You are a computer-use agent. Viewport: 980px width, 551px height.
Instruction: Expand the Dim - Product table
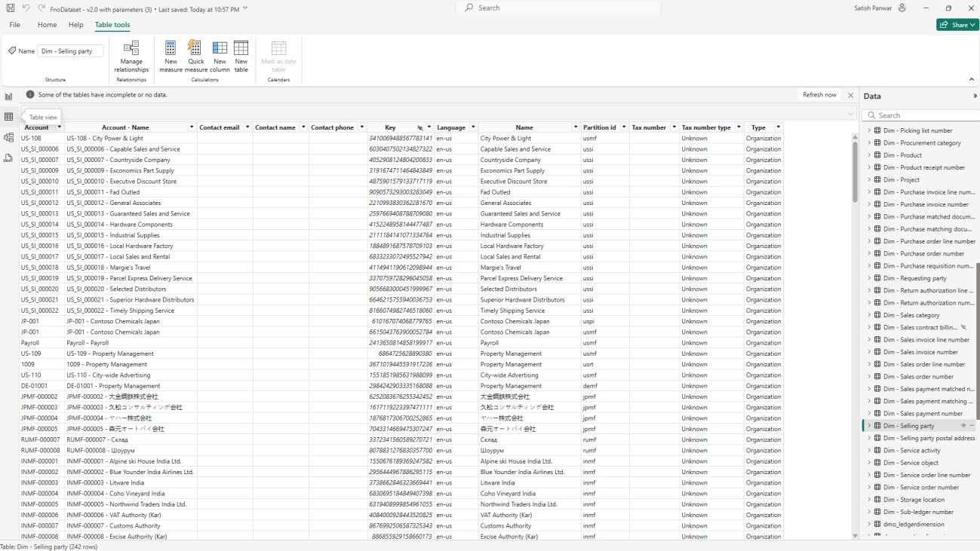point(869,155)
